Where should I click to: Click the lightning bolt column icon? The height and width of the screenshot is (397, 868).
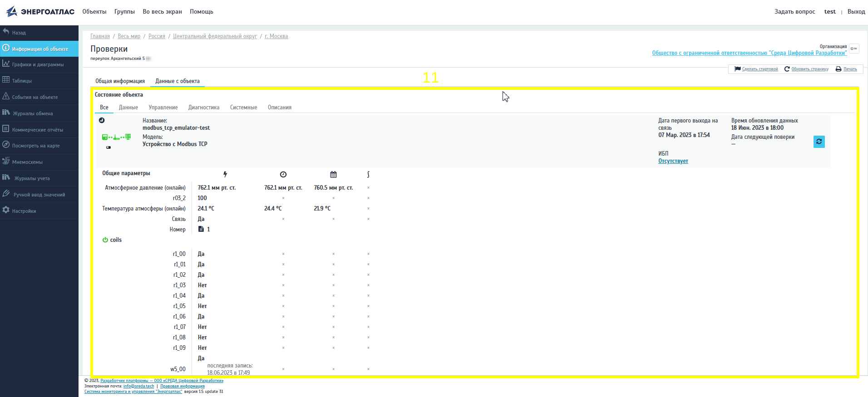click(225, 175)
